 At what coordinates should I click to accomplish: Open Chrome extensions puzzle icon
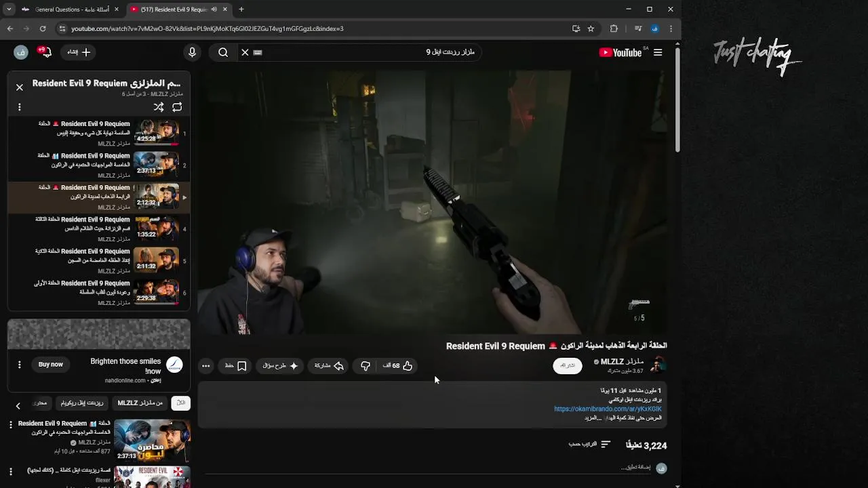614,28
